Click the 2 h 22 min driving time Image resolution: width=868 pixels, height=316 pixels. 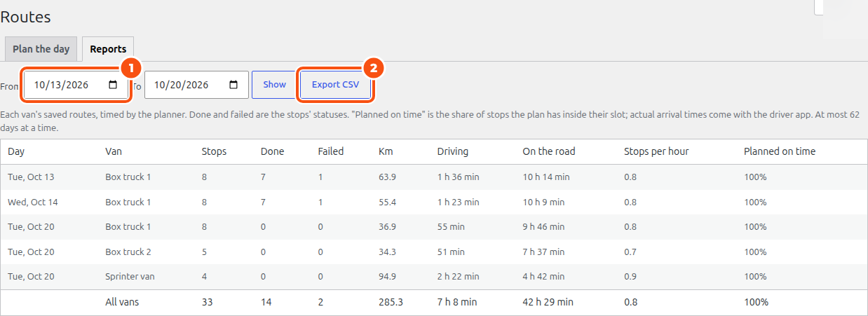click(x=458, y=277)
